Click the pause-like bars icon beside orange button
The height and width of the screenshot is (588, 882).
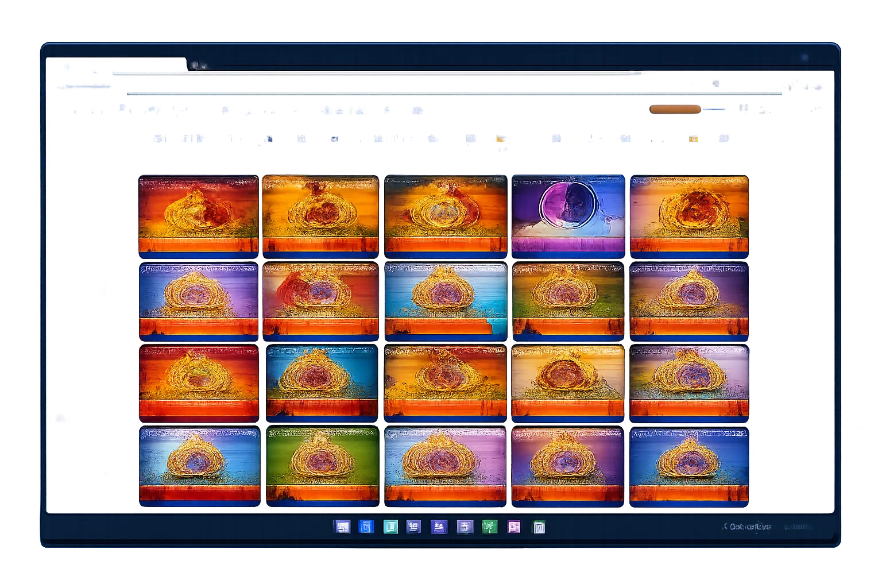tap(744, 108)
